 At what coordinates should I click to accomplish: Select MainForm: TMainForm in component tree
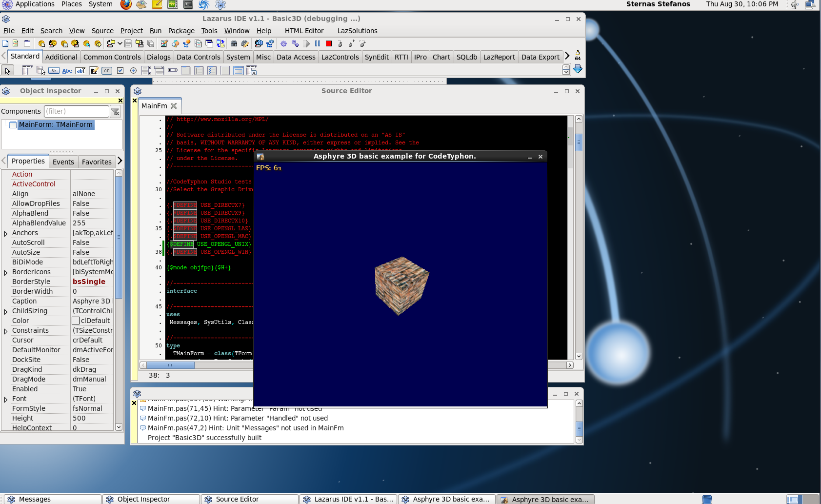pyautogui.click(x=56, y=125)
